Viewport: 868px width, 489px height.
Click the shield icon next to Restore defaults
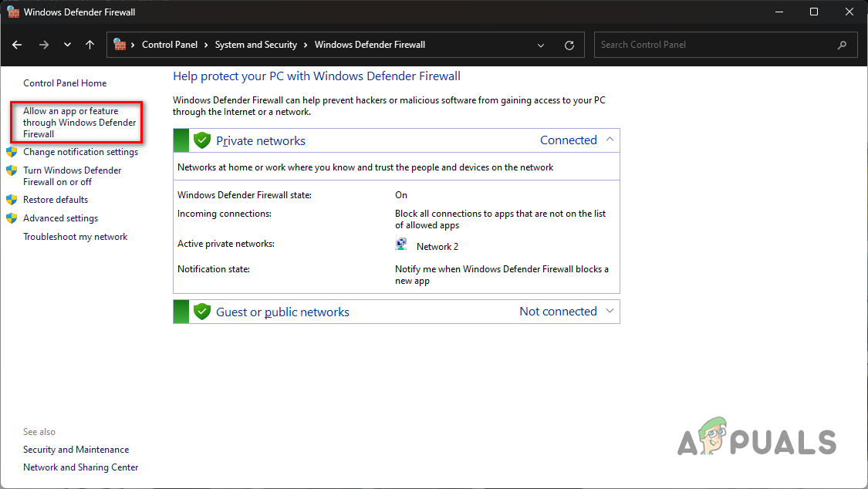pyautogui.click(x=12, y=199)
